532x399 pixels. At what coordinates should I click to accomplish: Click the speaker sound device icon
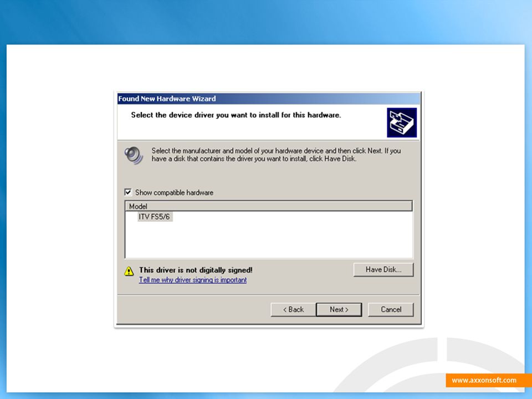click(x=134, y=155)
